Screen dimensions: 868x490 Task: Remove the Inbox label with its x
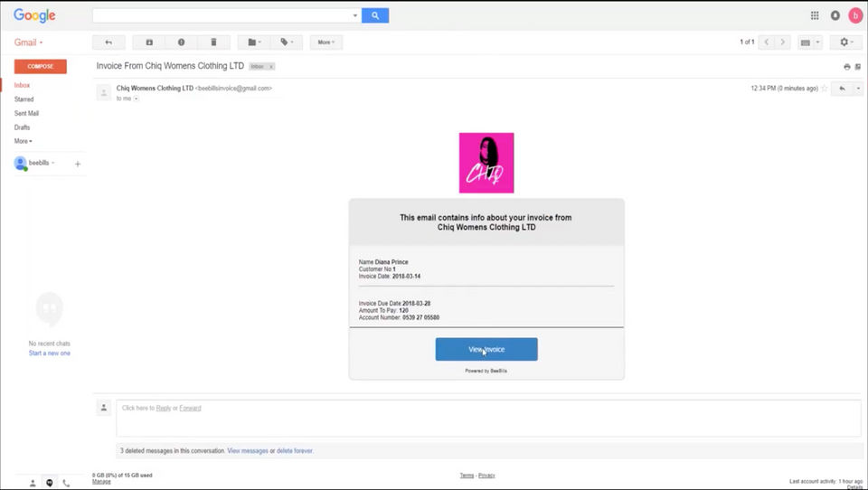271,66
